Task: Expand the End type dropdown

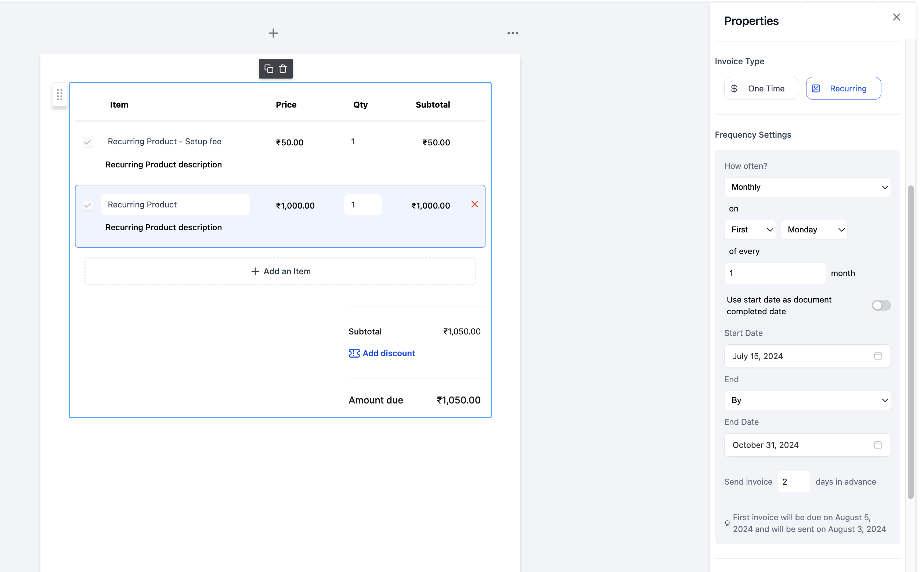Action: [807, 400]
